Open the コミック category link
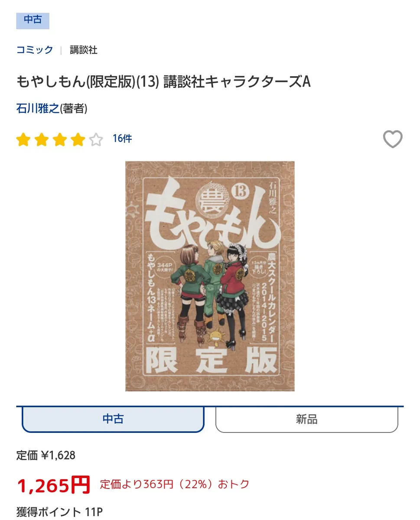 [x=35, y=50]
